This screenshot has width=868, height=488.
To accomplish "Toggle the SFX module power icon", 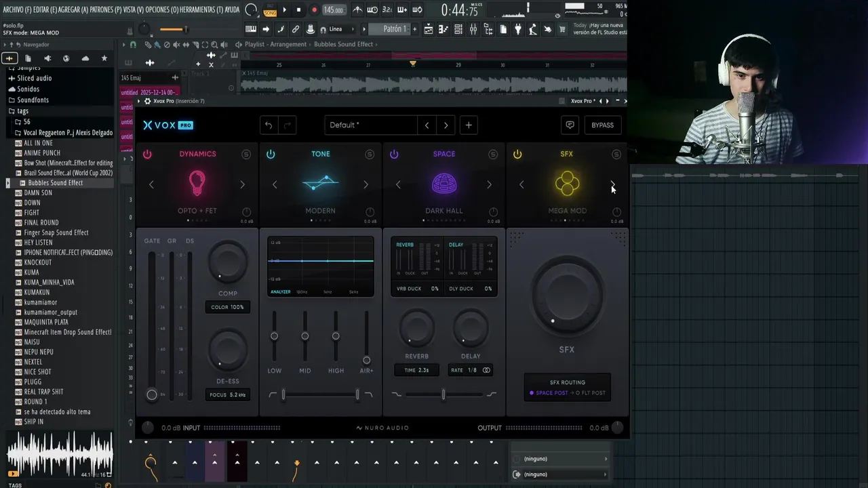I will 517,155.
